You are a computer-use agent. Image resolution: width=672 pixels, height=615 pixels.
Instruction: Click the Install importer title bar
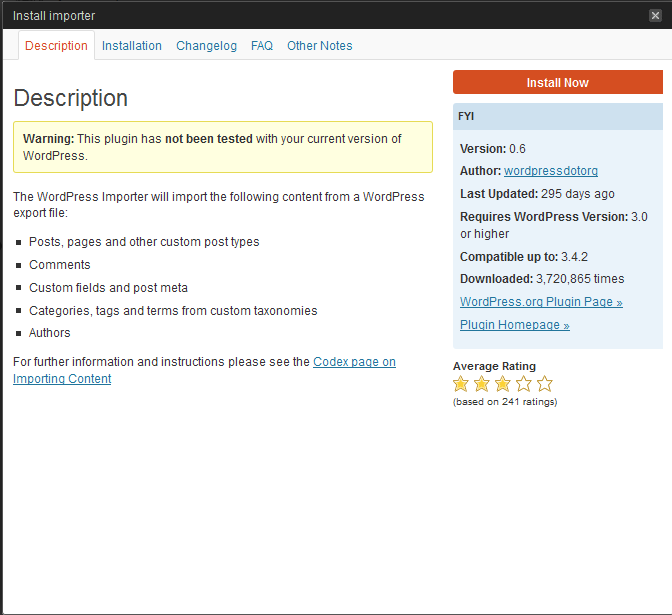[x=300, y=15]
